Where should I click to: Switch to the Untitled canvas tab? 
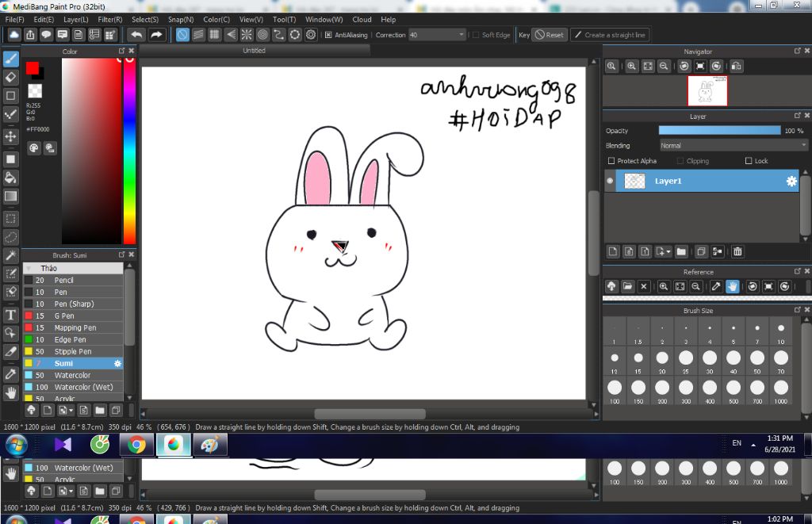click(x=255, y=51)
